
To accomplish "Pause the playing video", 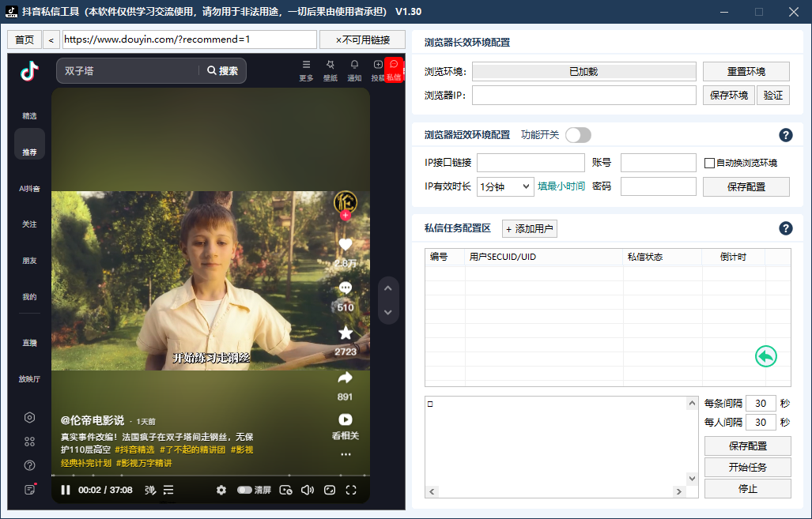I will tap(66, 490).
